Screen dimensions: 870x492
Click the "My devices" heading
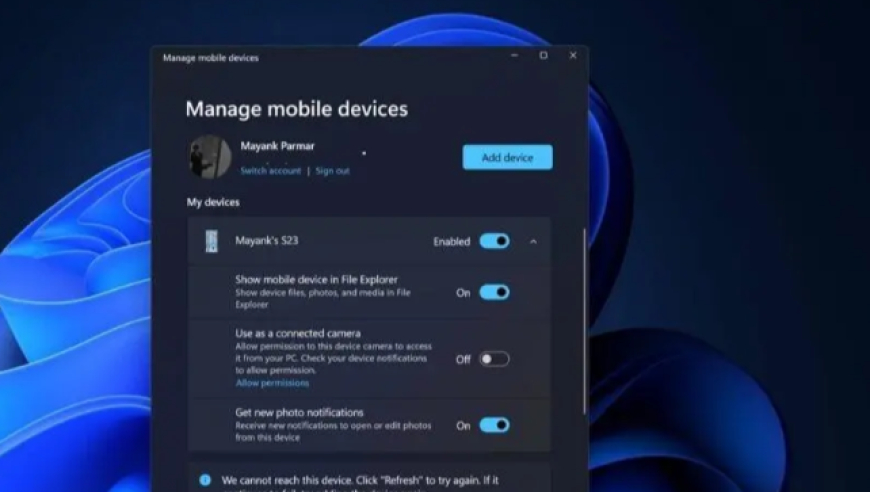[213, 202]
